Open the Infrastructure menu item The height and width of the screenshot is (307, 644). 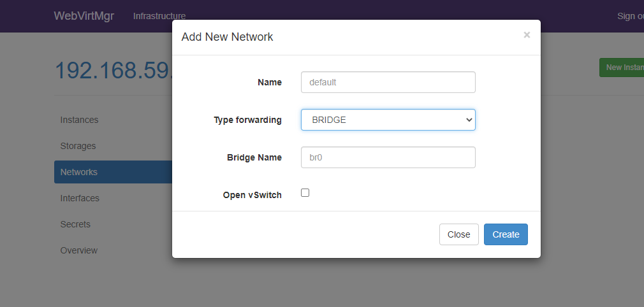pyautogui.click(x=159, y=16)
